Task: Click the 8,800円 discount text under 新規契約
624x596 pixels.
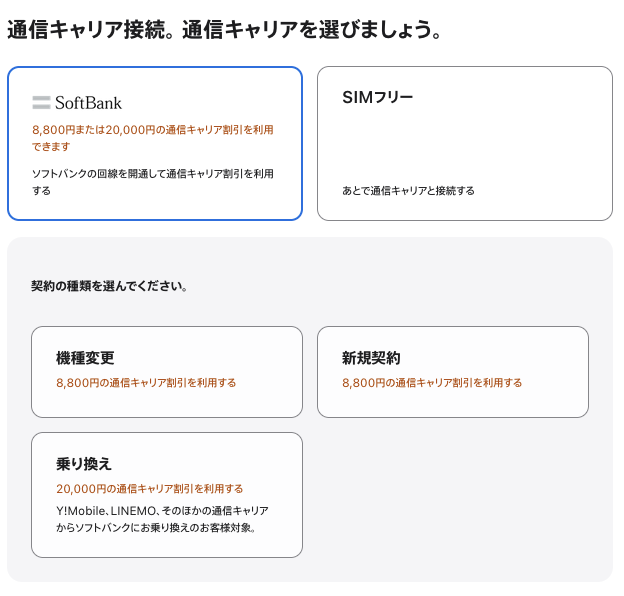Action: click(432, 383)
